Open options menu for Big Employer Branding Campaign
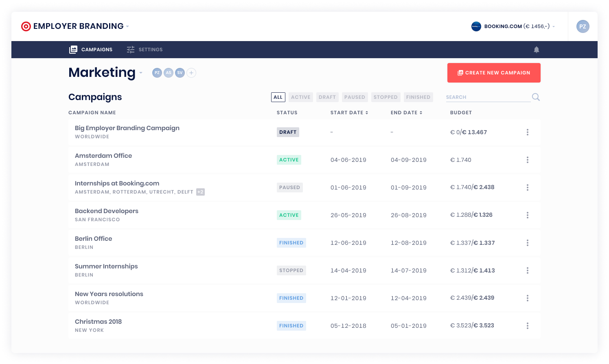The image size is (609, 364). (528, 132)
